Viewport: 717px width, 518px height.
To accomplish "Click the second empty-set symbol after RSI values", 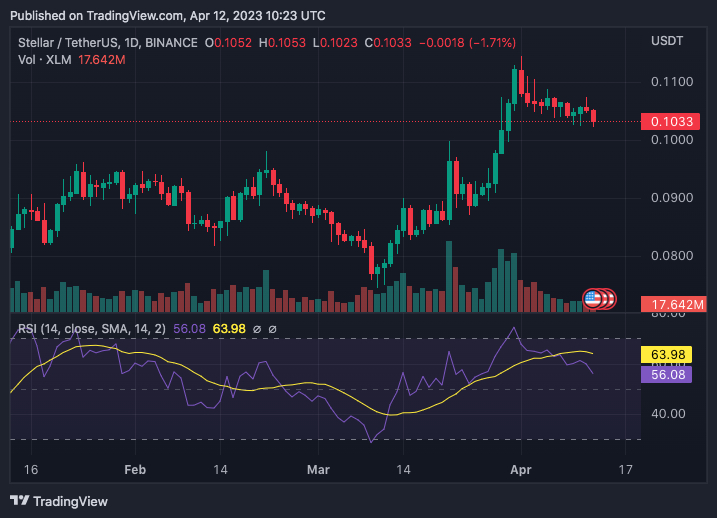I will tap(273, 329).
